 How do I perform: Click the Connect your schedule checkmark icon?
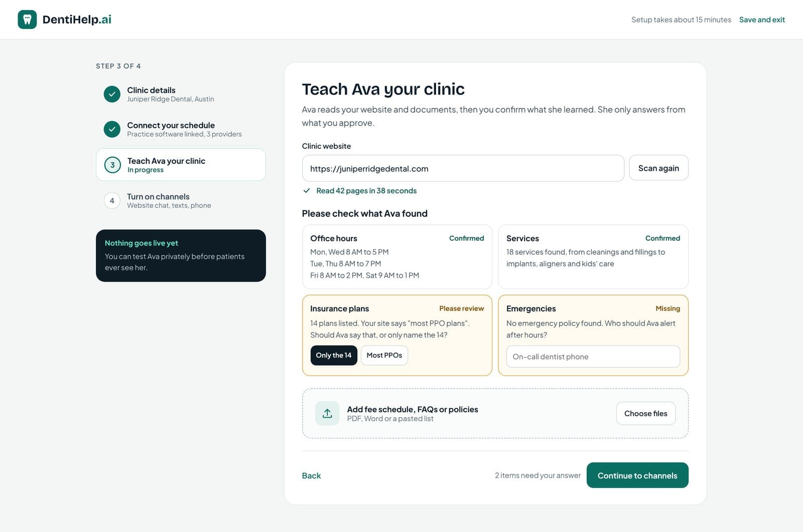point(112,129)
